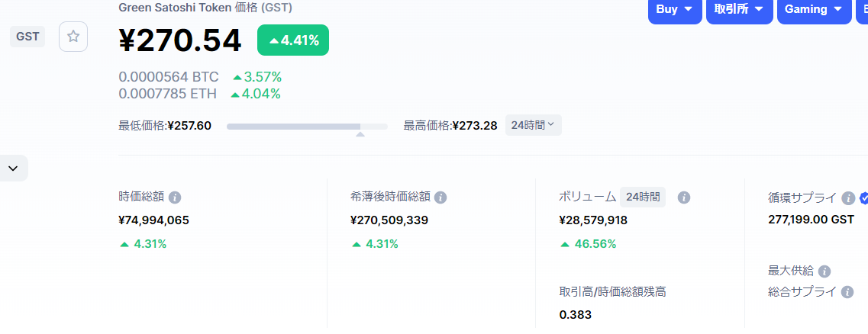Click the 最低価格 ¥257.60 label

pyautogui.click(x=165, y=126)
